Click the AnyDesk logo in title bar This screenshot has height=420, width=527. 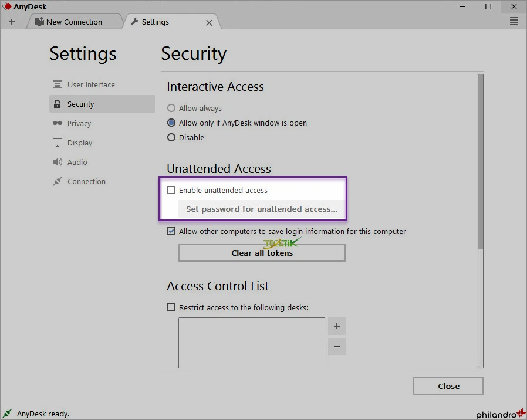coord(7,6)
